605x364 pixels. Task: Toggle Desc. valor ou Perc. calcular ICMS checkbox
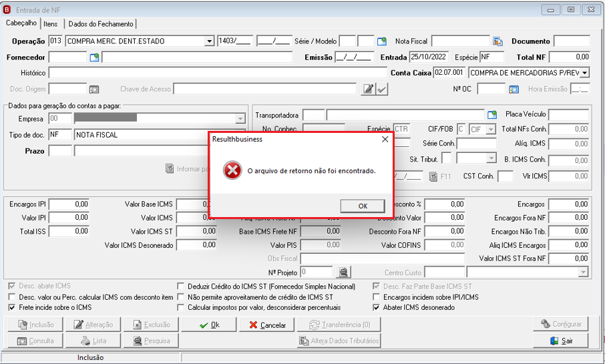pyautogui.click(x=12, y=297)
